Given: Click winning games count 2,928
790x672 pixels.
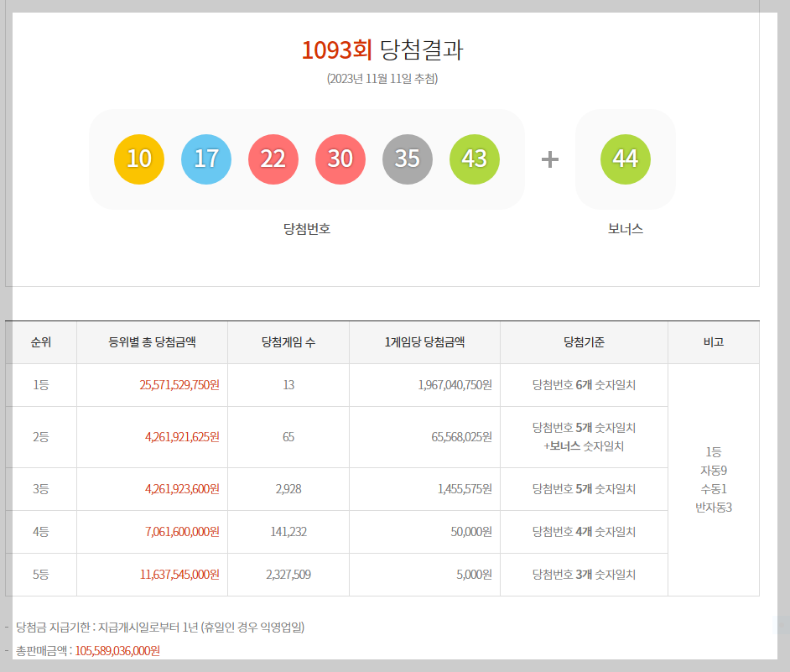Looking at the screenshot, I should [288, 489].
